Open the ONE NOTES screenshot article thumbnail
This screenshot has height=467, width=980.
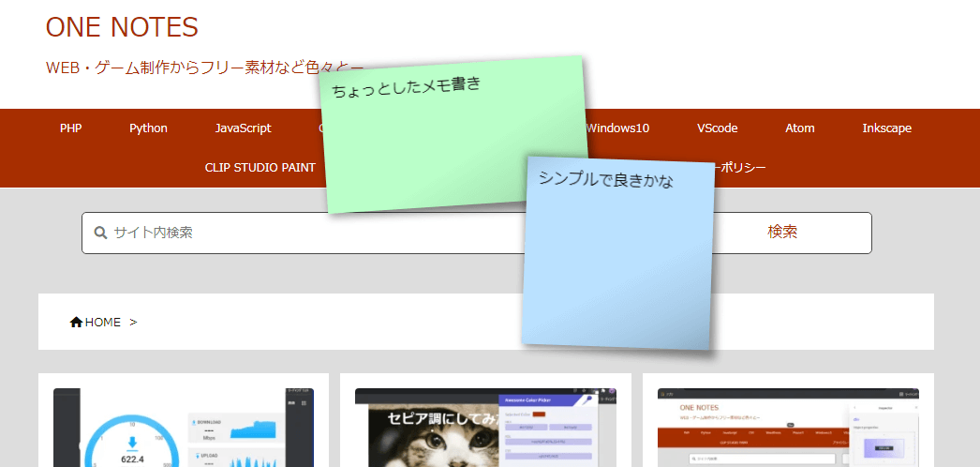point(788,428)
